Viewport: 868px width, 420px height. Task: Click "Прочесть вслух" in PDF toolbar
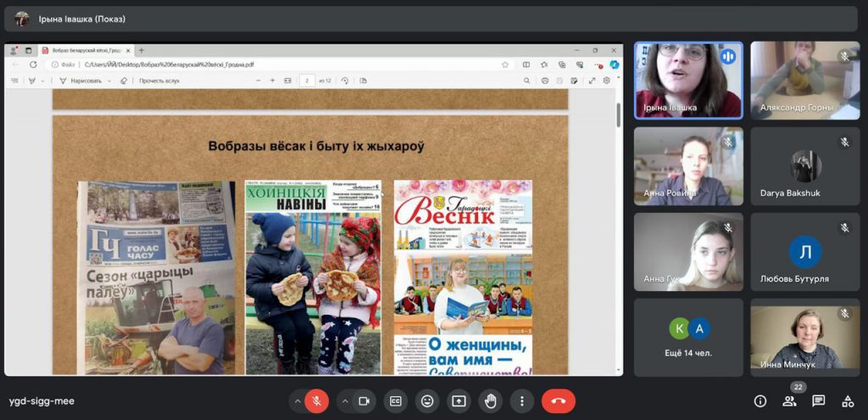click(x=159, y=81)
